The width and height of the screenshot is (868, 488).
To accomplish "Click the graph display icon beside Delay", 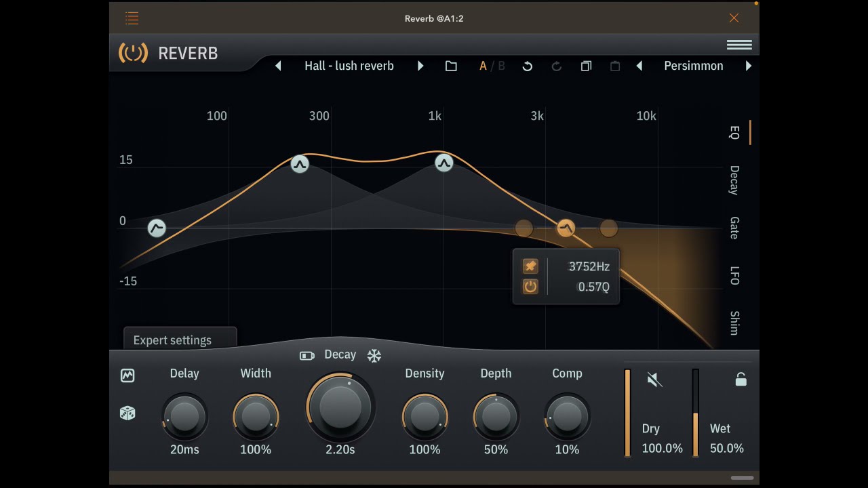I will (x=127, y=375).
